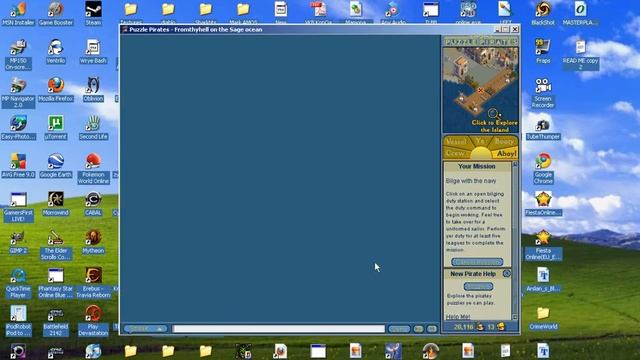Open the chat mode dropdown
640x360 pixels.
coord(145,329)
